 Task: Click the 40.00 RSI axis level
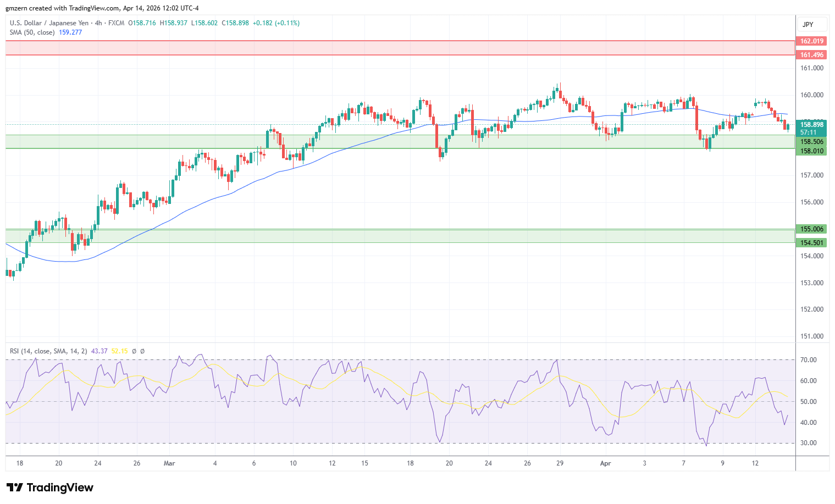808,423
